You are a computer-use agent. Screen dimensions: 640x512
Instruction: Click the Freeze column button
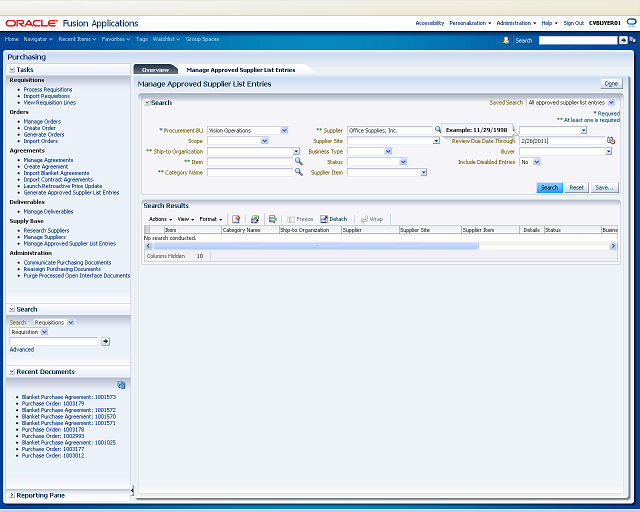(300, 219)
